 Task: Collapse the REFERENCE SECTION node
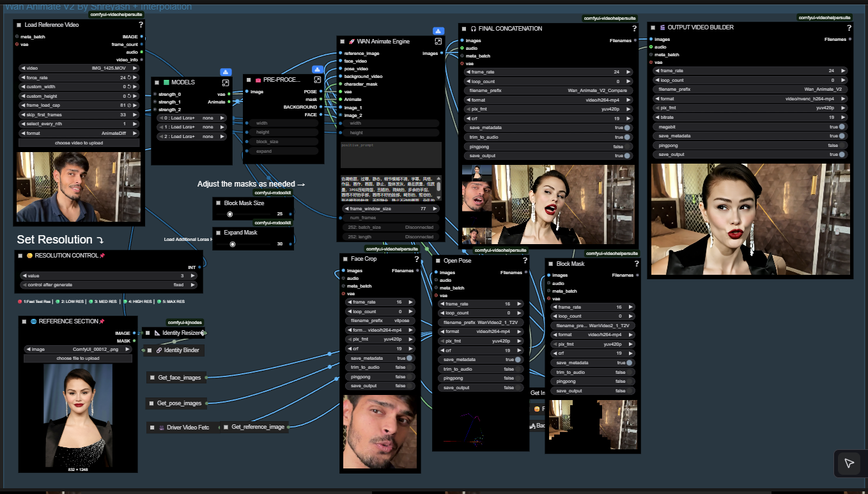click(x=24, y=321)
